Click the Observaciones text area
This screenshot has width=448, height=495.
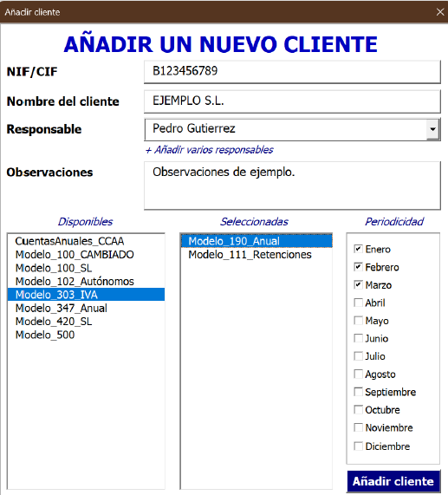click(x=292, y=186)
